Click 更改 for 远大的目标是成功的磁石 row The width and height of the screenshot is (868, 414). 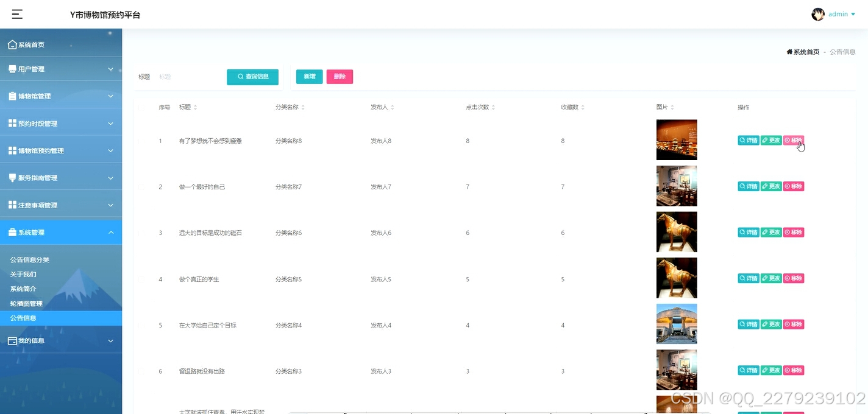(x=771, y=232)
